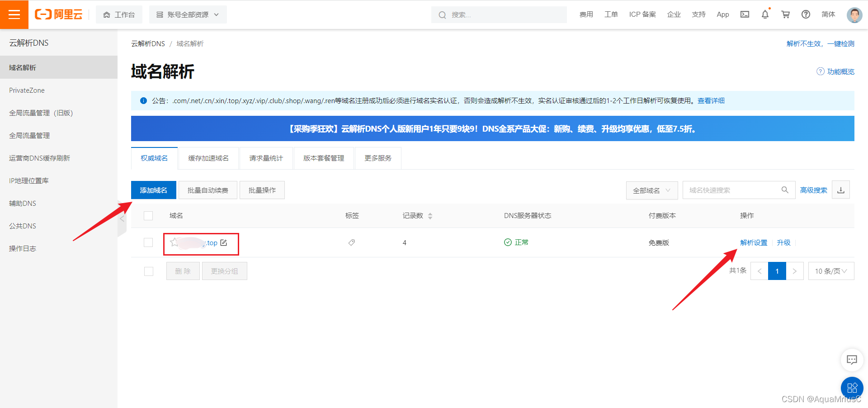
Task: Open the shopping cart icon
Action: (x=785, y=14)
